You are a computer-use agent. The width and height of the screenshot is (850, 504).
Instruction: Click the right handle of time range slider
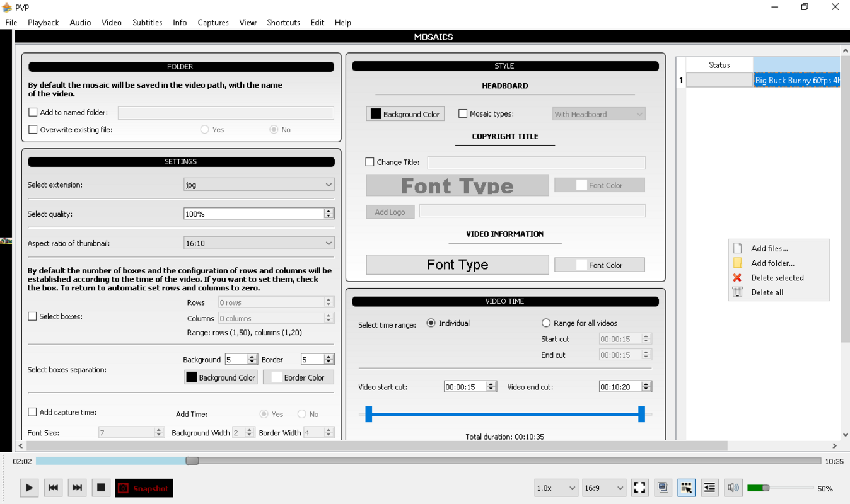pos(641,414)
